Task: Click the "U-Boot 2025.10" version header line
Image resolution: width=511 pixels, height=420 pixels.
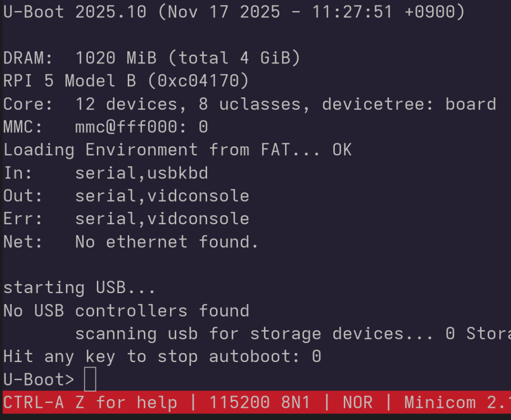Action: click(x=75, y=12)
